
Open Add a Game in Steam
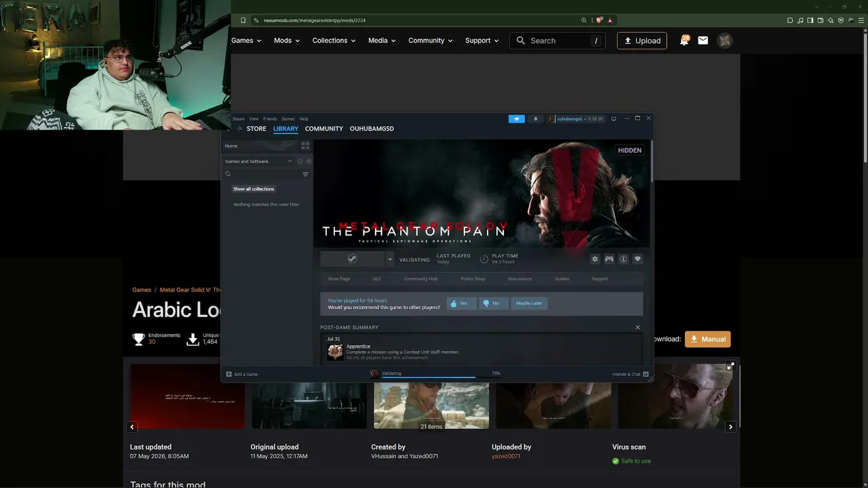[242, 374]
